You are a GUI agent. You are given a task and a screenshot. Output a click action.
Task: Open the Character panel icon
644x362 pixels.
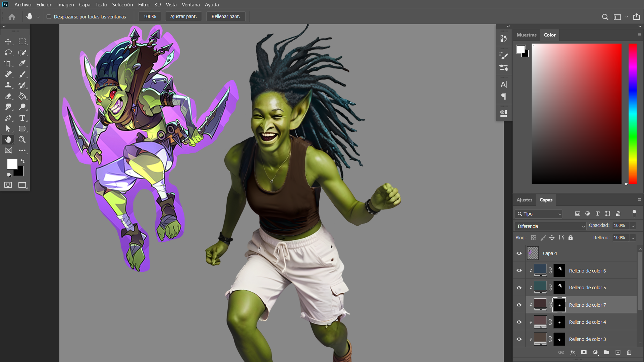pyautogui.click(x=503, y=84)
